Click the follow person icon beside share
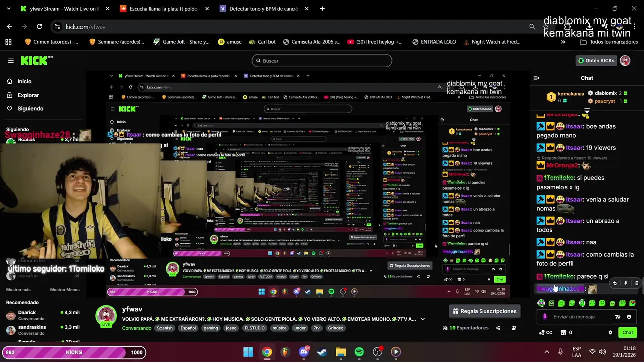 click(514, 328)
